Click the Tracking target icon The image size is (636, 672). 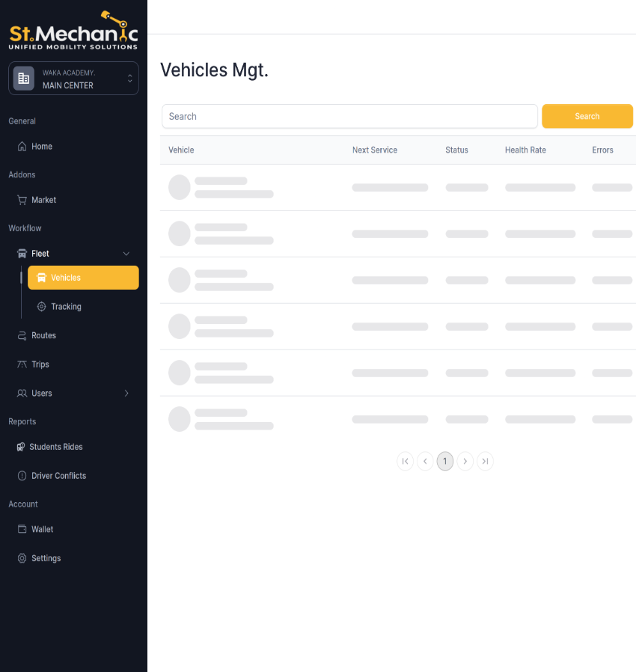click(x=42, y=307)
